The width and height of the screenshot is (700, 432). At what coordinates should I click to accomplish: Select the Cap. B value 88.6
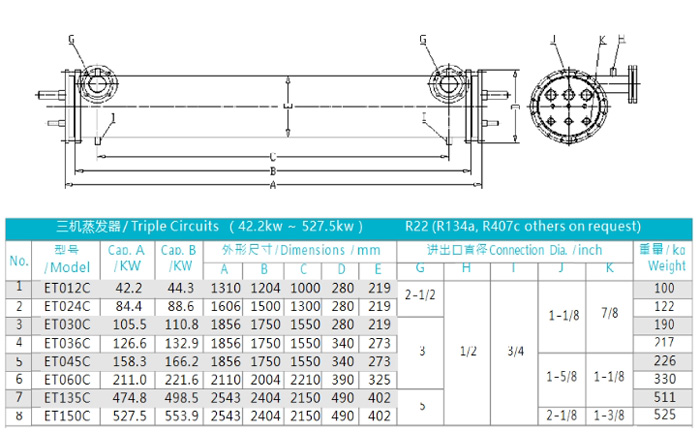coord(181,307)
